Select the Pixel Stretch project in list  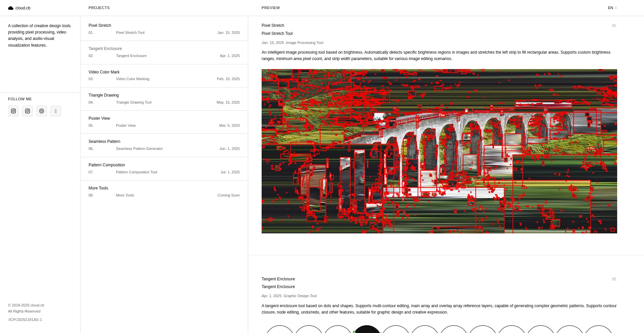pyautogui.click(x=164, y=29)
